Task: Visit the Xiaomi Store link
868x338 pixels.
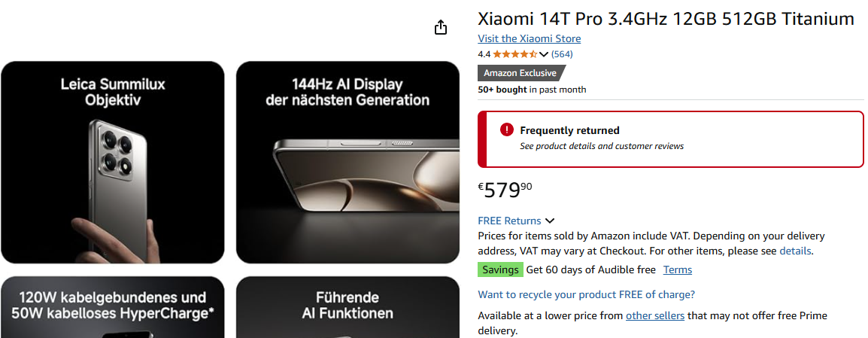Action: pos(529,38)
